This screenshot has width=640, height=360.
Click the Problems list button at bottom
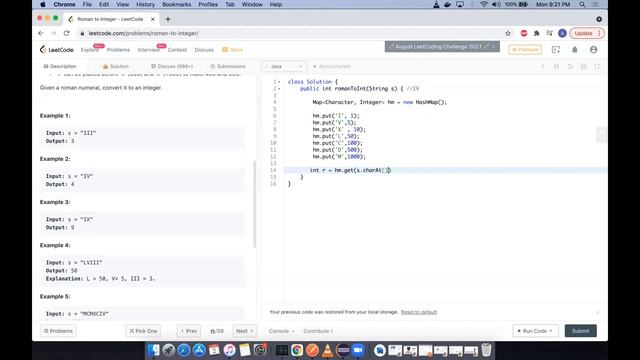coord(58,331)
